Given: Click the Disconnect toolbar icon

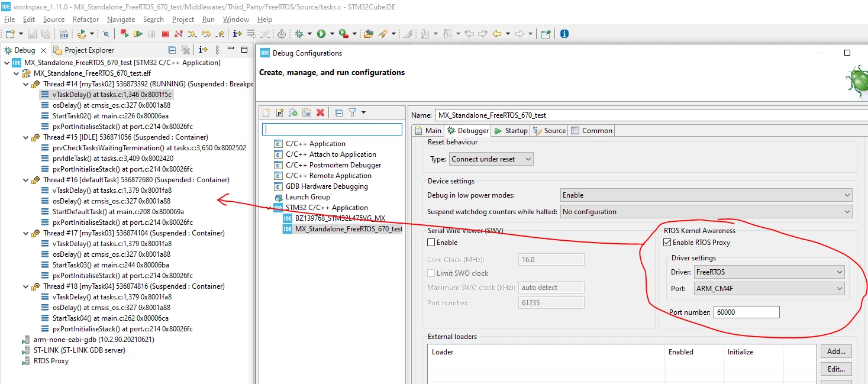Looking at the screenshot, I should point(179,34).
